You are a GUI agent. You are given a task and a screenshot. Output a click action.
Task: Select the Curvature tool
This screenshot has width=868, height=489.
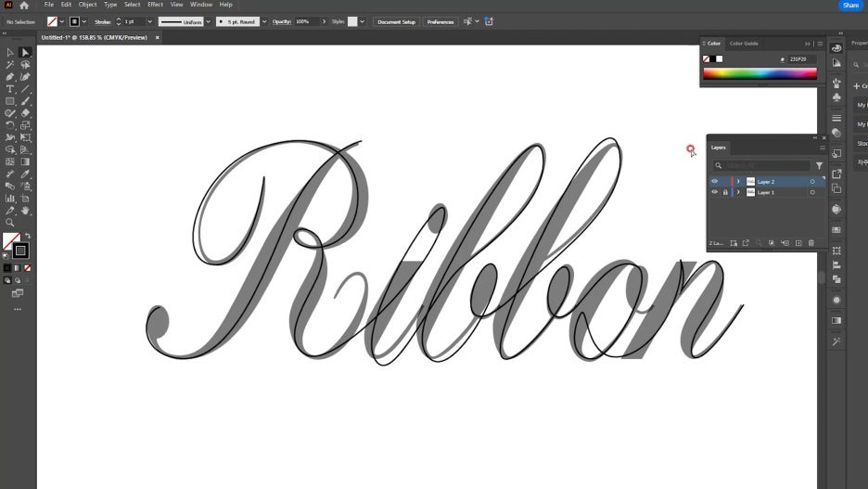point(25,77)
